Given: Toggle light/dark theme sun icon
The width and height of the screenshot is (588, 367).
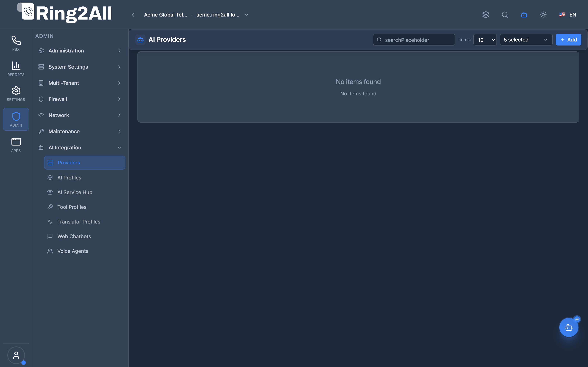Looking at the screenshot, I should point(543,14).
